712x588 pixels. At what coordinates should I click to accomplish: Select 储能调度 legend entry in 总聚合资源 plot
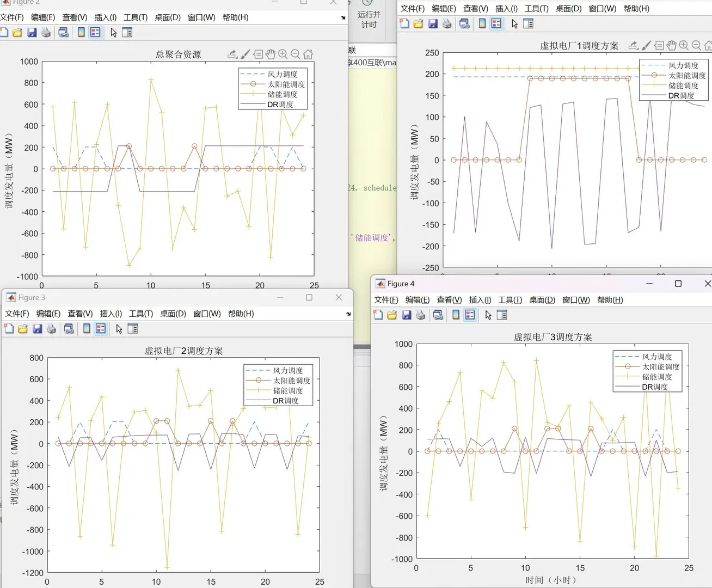[x=273, y=94]
